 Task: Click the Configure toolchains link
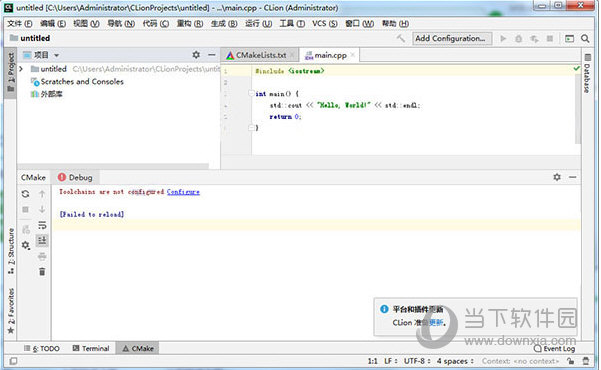tap(183, 192)
